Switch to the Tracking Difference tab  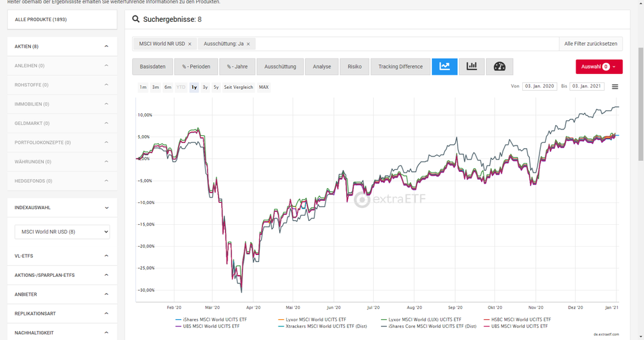[400, 66]
